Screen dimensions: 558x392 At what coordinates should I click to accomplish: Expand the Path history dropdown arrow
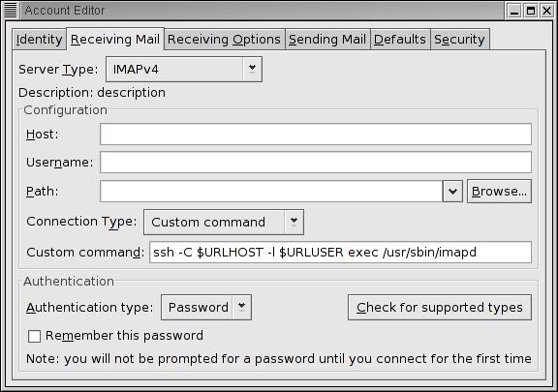(x=452, y=192)
